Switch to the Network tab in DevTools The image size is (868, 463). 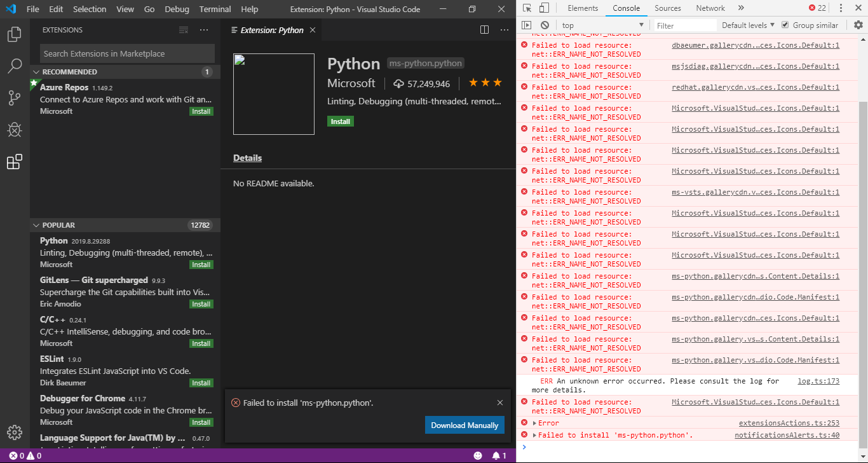(x=710, y=8)
